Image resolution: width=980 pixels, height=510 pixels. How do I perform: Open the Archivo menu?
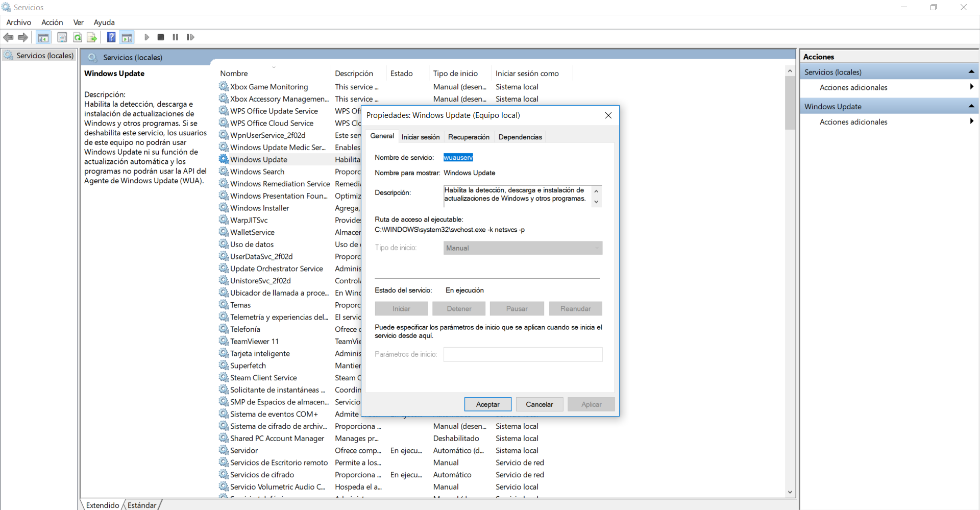click(x=19, y=22)
